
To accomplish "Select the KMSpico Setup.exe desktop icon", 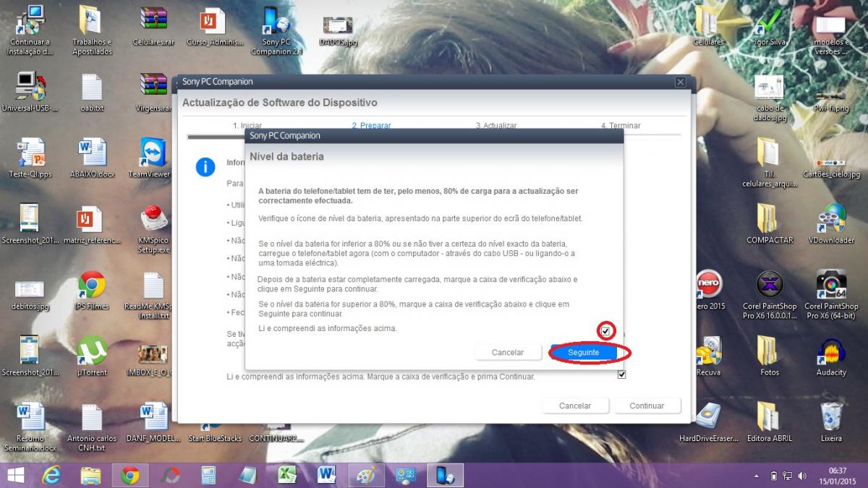I will tap(153, 230).
